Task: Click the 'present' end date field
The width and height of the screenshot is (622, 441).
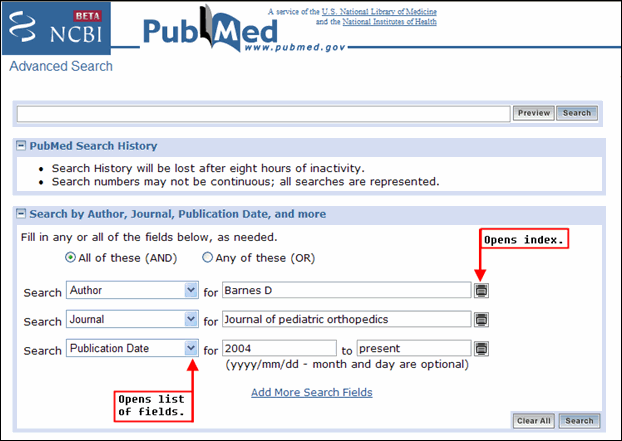Action: (x=414, y=348)
